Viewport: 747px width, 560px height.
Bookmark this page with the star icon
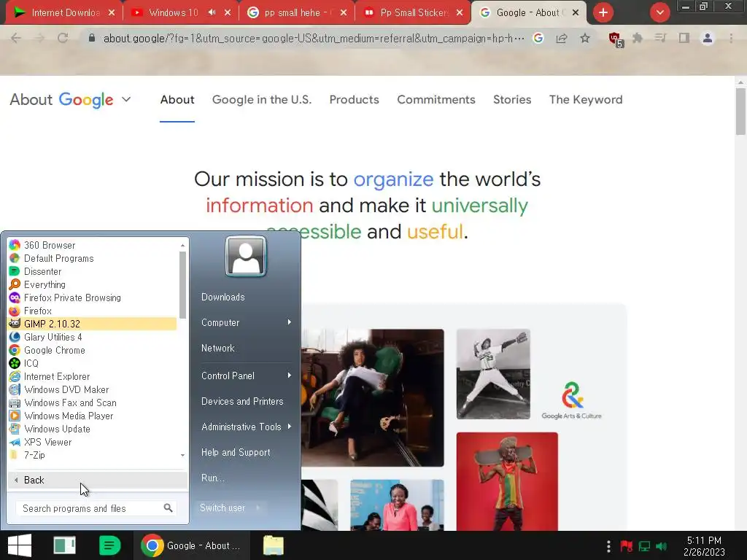click(x=585, y=39)
